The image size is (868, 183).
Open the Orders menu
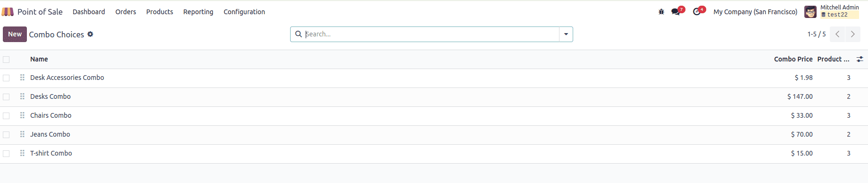coord(125,12)
